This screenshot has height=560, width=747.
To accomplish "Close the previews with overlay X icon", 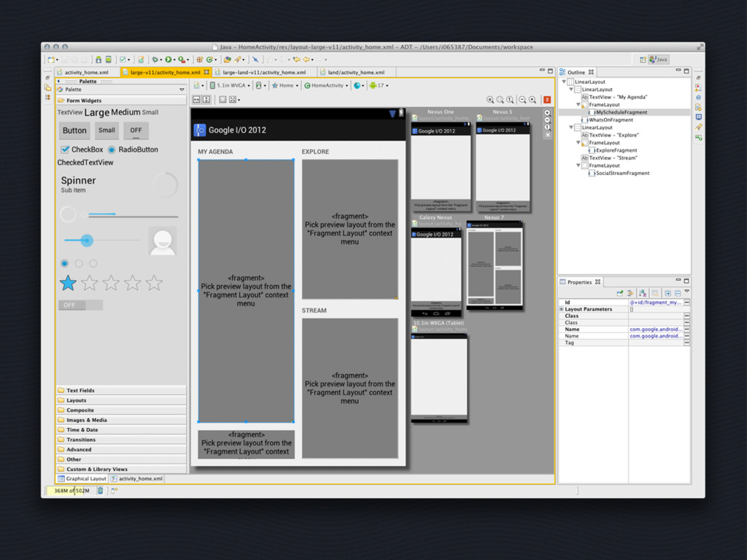I will [547, 135].
